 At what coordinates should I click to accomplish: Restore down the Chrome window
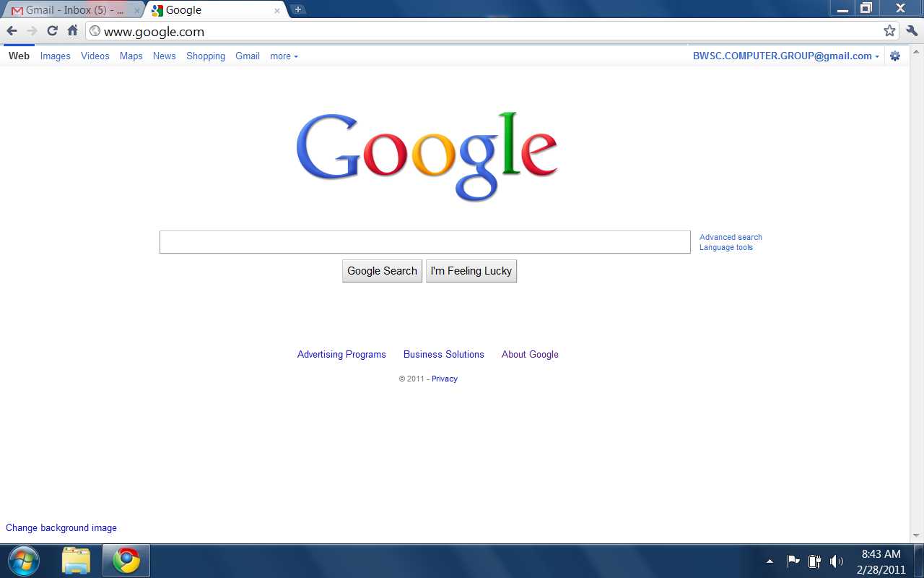click(866, 8)
